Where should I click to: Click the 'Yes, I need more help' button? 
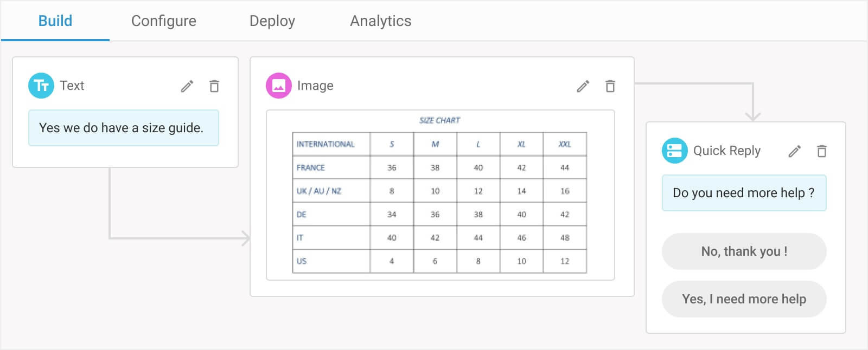coord(744,299)
